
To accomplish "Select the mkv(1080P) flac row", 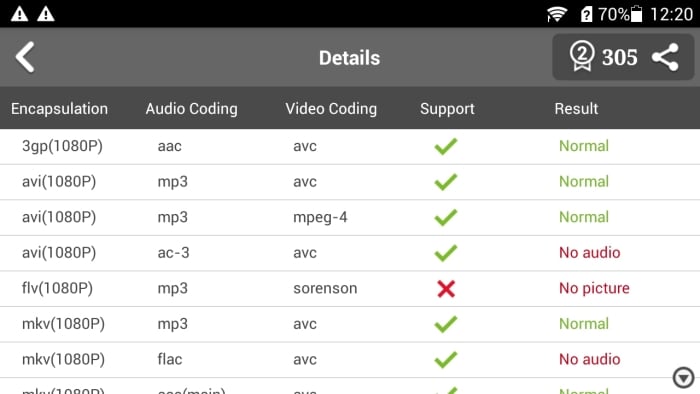I will pyautogui.click(x=350, y=360).
